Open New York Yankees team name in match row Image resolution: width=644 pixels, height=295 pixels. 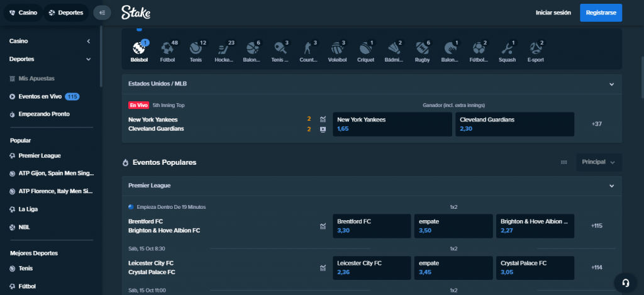(153, 120)
